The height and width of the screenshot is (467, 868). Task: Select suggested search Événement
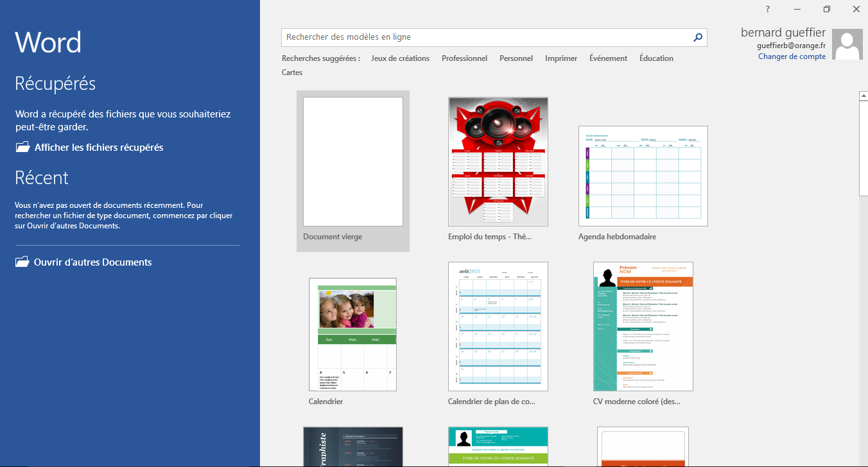coord(608,58)
